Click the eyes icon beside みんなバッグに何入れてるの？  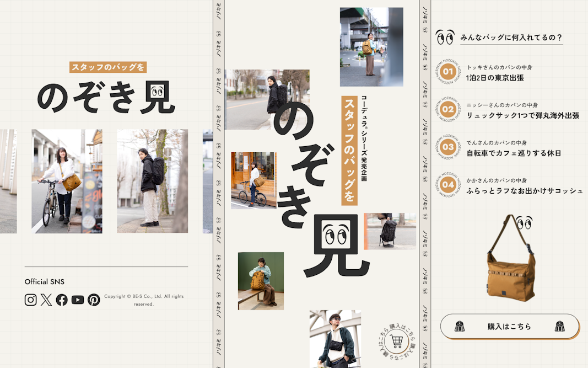point(445,37)
